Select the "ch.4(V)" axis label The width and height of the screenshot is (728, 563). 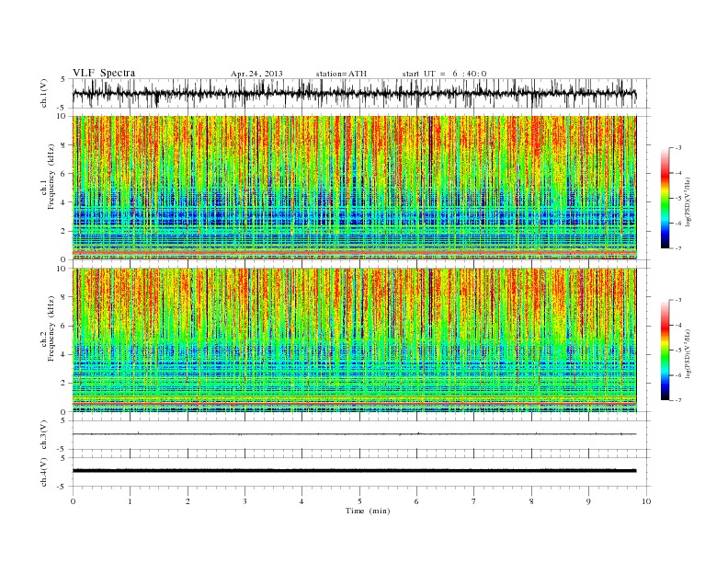pyautogui.click(x=44, y=472)
